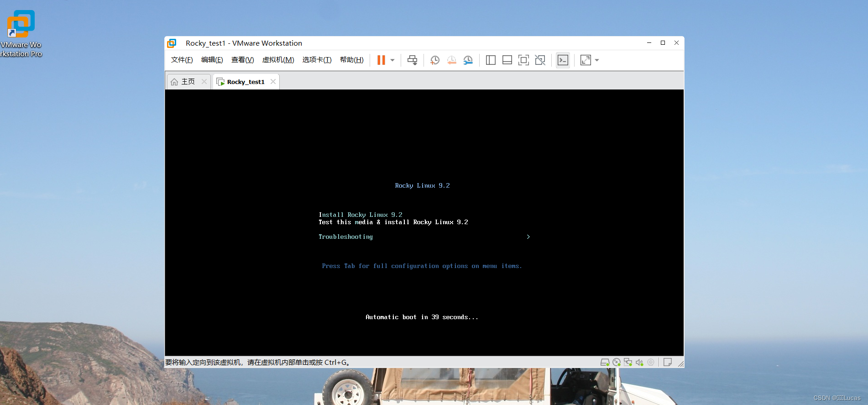
Task: Maximize the VMware Workstation window
Action: (663, 43)
